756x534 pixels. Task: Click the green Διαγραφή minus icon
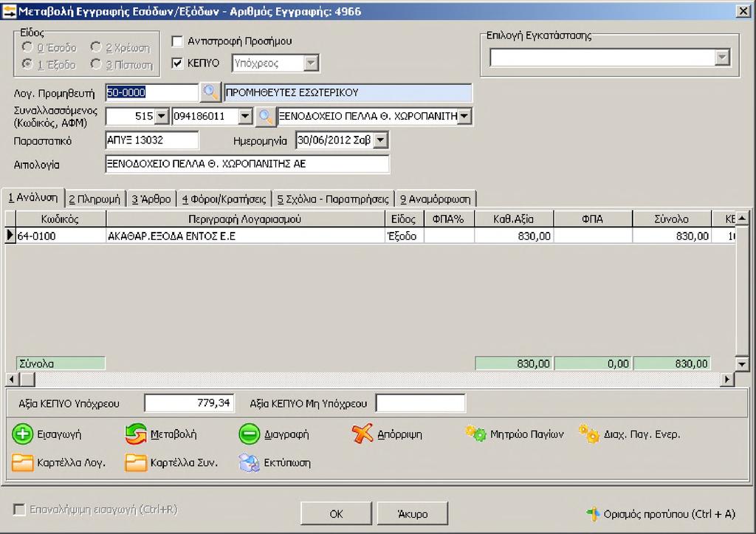click(x=250, y=434)
